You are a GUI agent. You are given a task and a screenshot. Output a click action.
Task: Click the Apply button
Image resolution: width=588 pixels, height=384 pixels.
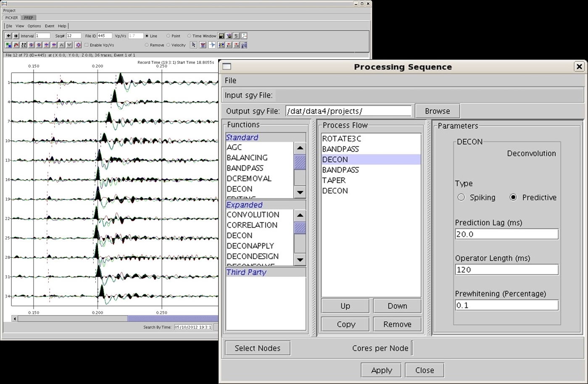coord(381,370)
